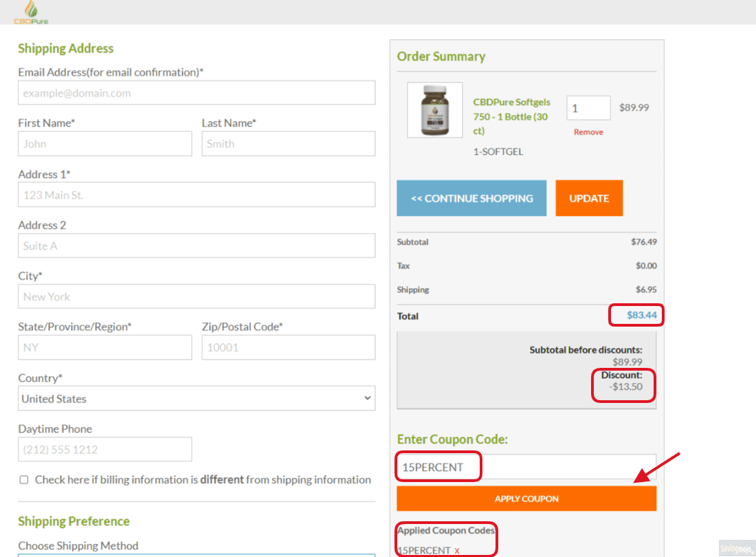Click the Continue Shopping button
This screenshot has width=756, height=557.
(x=471, y=198)
